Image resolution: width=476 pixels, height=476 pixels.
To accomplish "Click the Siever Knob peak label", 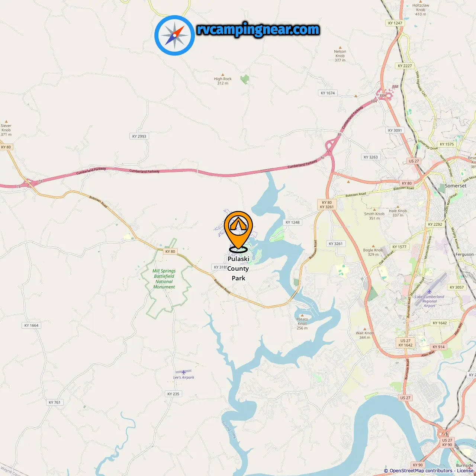I will click(x=6, y=130).
